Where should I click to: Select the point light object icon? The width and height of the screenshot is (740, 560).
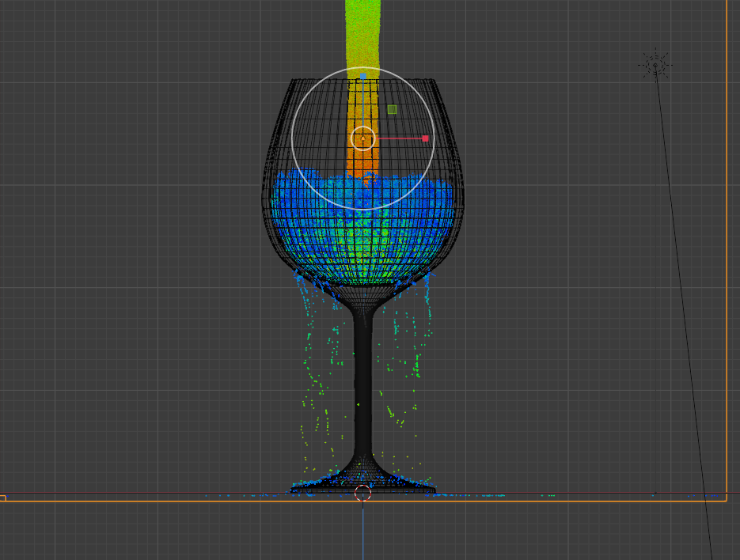pos(655,65)
